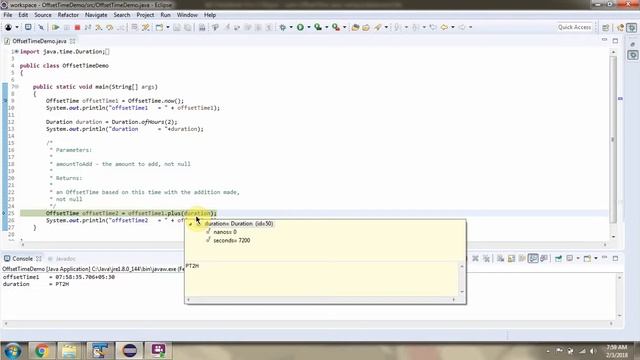Click the Clear Console icon
The width and height of the screenshot is (640, 360).
[x=500, y=258]
